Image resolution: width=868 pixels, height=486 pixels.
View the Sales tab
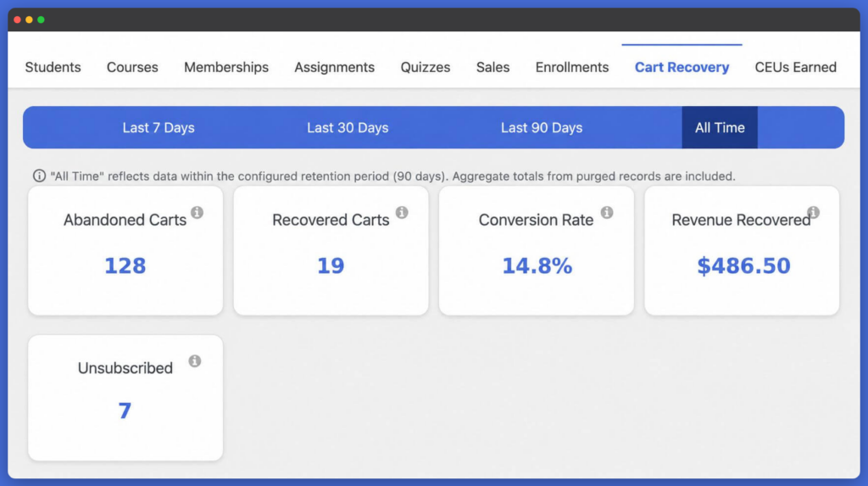pos(492,67)
